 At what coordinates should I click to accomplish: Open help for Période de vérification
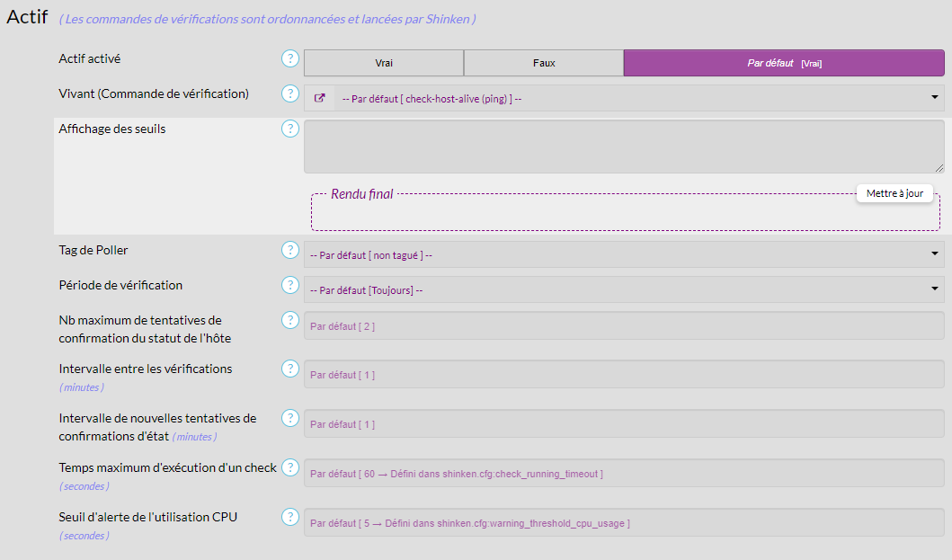pyautogui.click(x=289, y=285)
